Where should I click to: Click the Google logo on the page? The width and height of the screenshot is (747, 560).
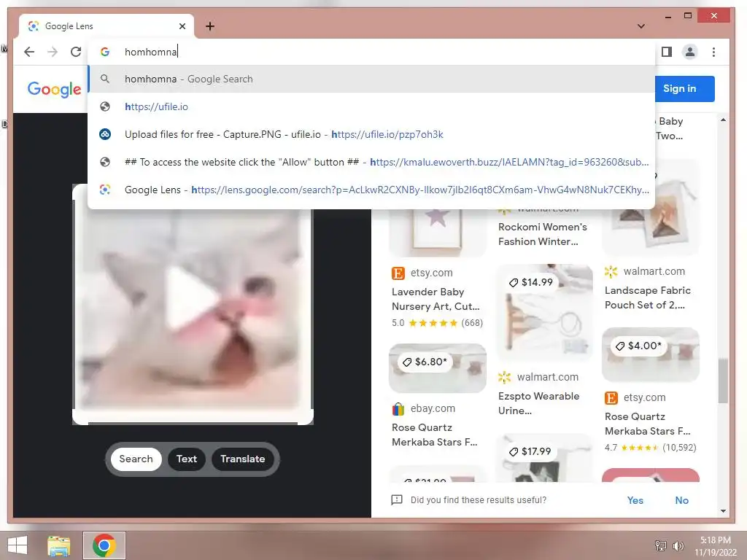54,89
